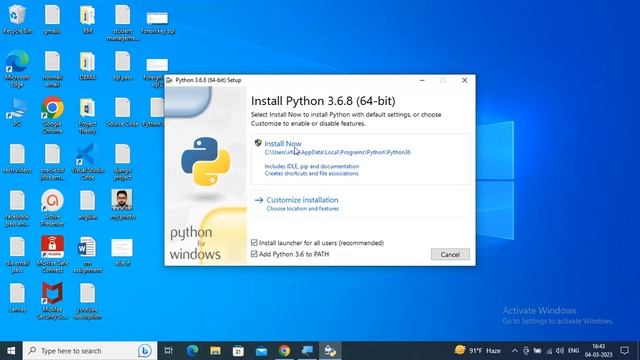This screenshot has width=640, height=360.
Task: Open the notification center icon
Action: pyautogui.click(x=624, y=351)
